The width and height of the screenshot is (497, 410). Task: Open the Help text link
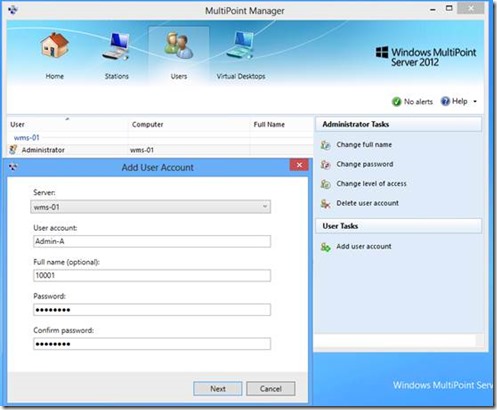[x=460, y=101]
